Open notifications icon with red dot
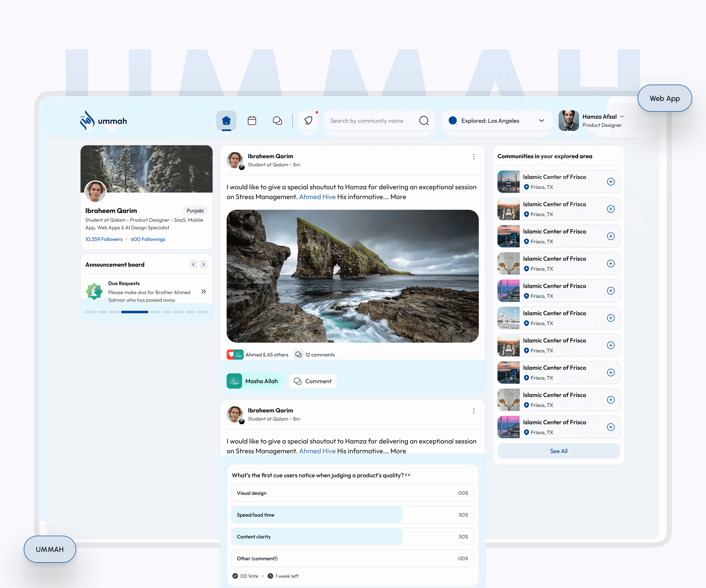This screenshot has height=588, width=706. pyautogui.click(x=308, y=121)
